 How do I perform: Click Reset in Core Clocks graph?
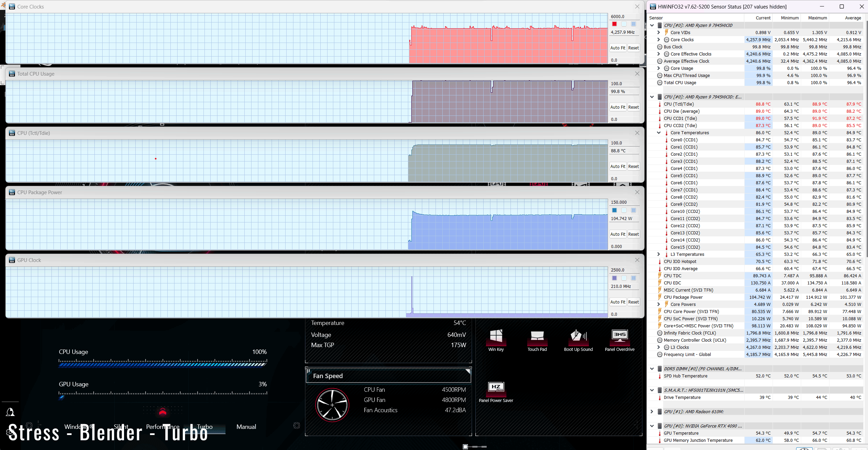(x=634, y=48)
